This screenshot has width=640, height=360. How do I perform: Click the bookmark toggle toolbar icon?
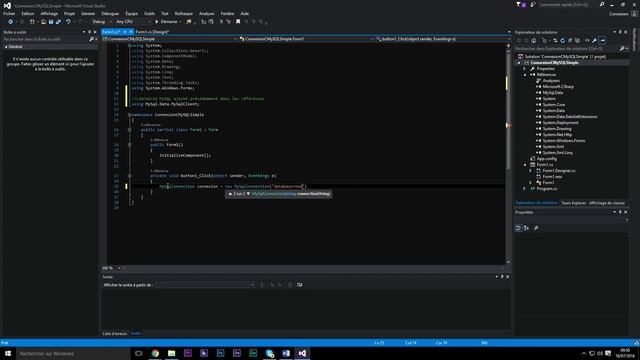coord(238,22)
